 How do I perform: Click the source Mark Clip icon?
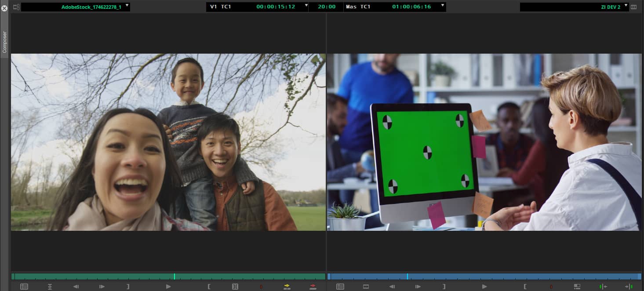click(50, 287)
